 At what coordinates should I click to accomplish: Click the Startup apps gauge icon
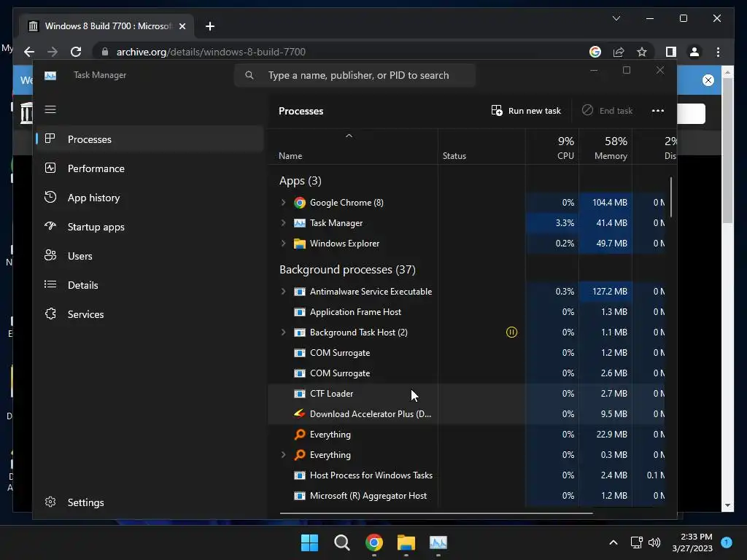50,226
